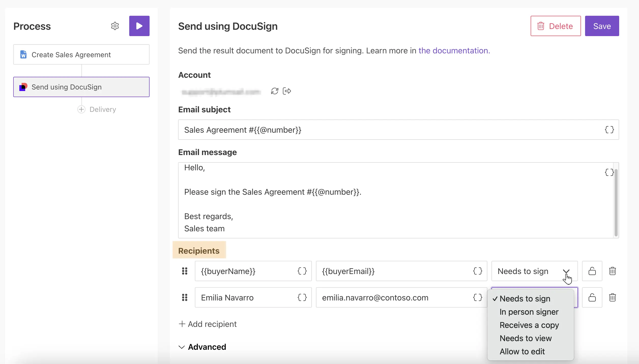This screenshot has height=364, width=639.
Task: Choose Allow to edit option
Action: [530, 352]
